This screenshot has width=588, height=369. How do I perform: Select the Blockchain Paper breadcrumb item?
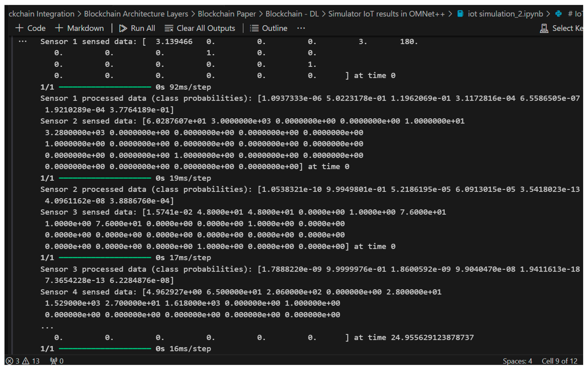[227, 14]
